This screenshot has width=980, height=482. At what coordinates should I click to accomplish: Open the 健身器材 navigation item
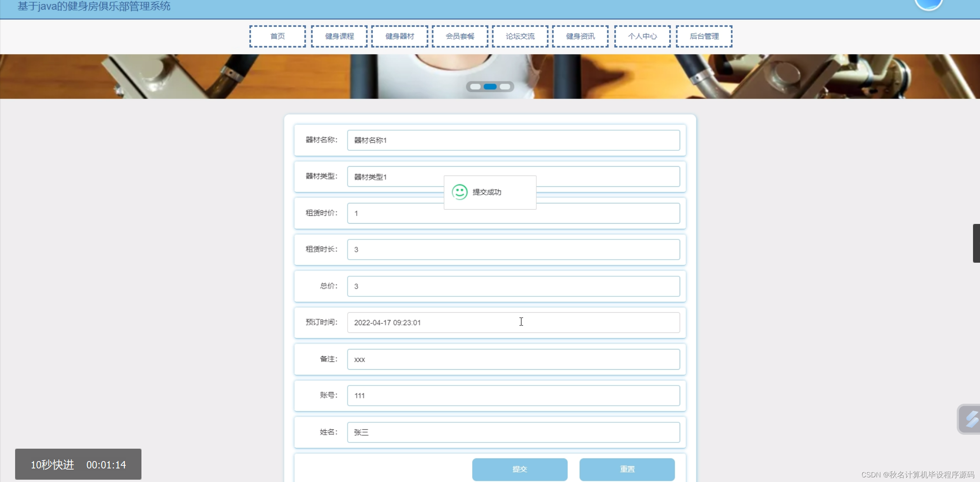click(x=400, y=36)
